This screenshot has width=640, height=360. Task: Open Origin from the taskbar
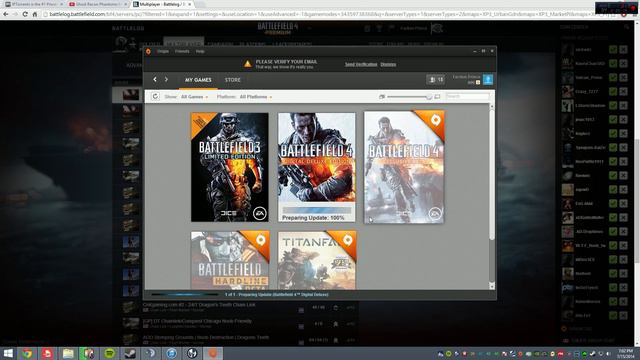(213, 353)
